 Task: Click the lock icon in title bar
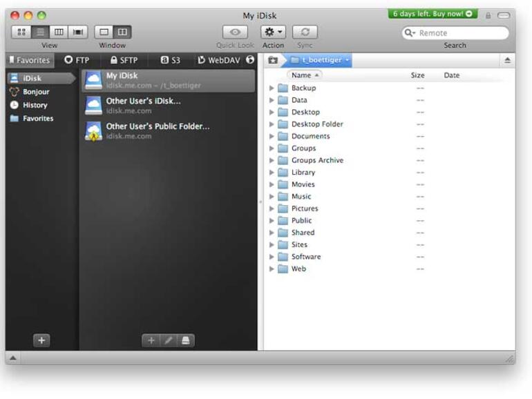(488, 15)
